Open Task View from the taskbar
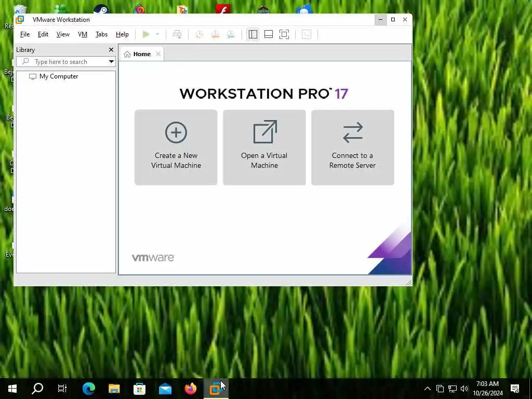Screen dimensions: 532x399 tap(62, 389)
